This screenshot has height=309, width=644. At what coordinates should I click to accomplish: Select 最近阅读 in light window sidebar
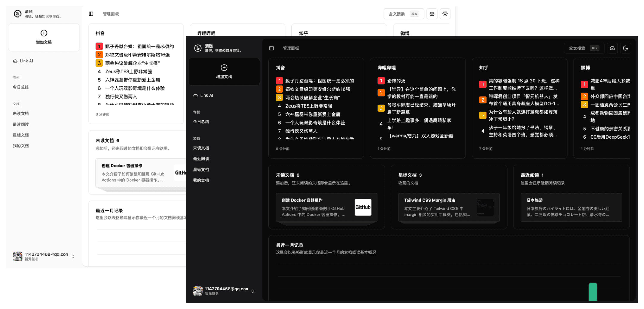pyautogui.click(x=21, y=124)
